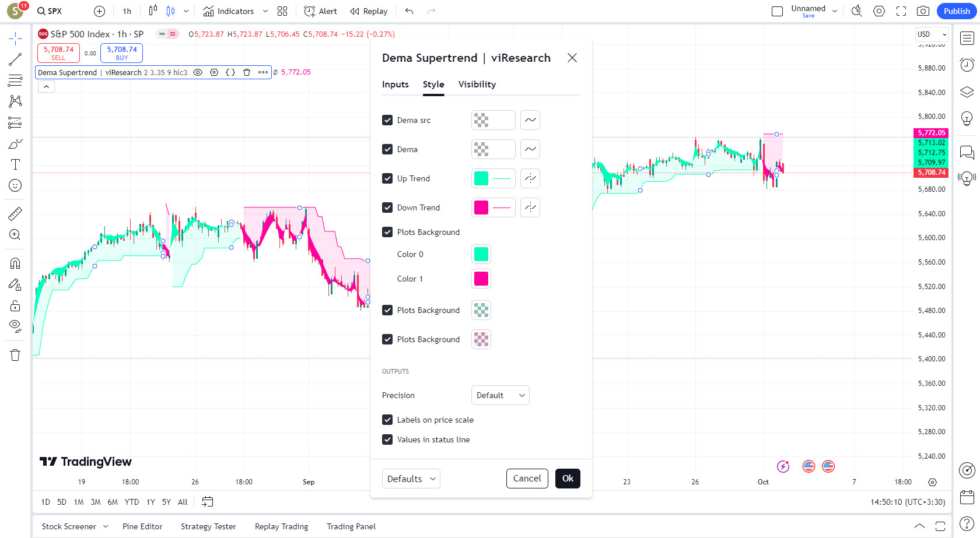980x538 pixels.
Task: Open the USD currency dropdown
Action: [932, 34]
